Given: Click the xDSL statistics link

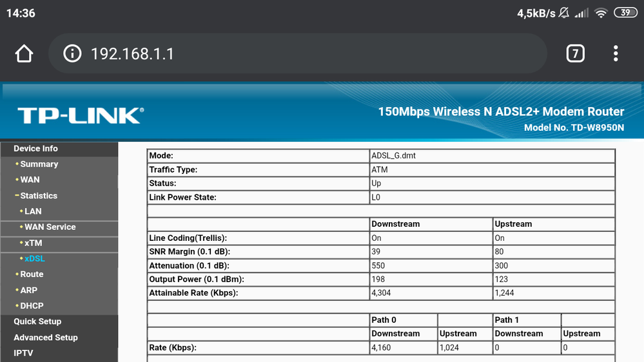Looking at the screenshot, I should 34,259.
